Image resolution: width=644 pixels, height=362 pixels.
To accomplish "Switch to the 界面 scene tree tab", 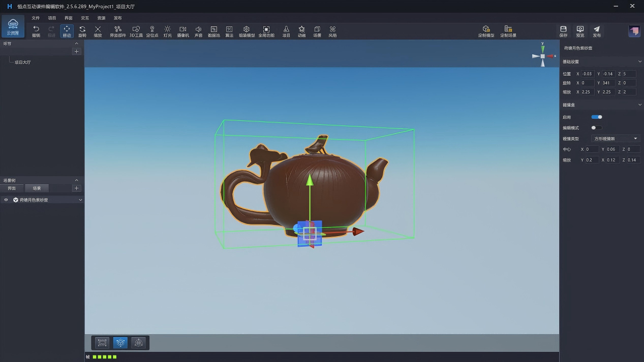I will 12,188.
